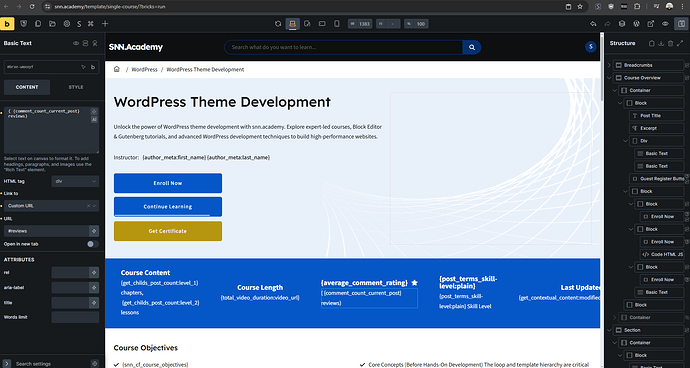The width and height of the screenshot is (690, 368).
Task: Collapse the Section tree item
Action: coord(609,330)
